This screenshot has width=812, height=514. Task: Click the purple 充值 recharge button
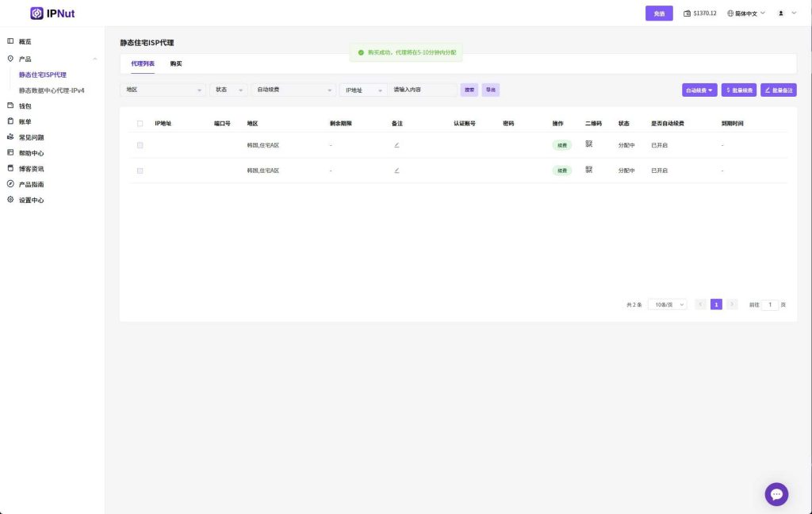[659, 13]
